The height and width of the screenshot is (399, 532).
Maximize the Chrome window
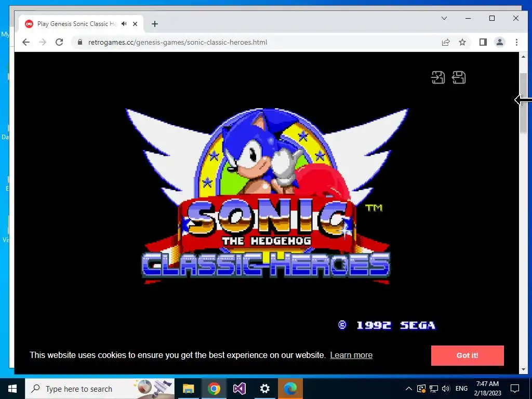(492, 18)
